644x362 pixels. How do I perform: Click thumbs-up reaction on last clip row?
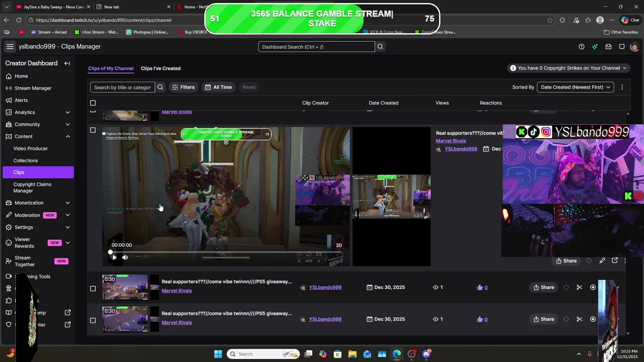pos(479,319)
